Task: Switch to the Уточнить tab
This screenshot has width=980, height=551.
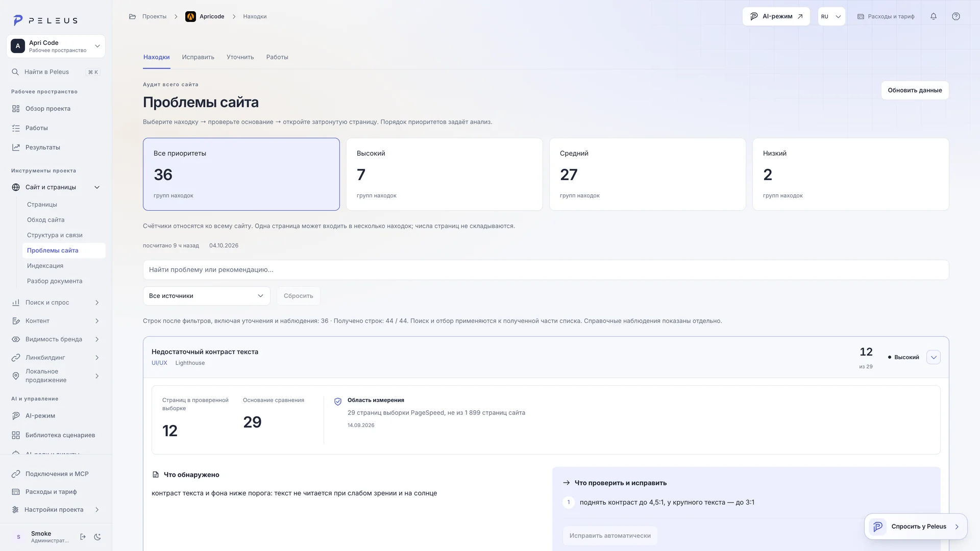Action: [240, 57]
